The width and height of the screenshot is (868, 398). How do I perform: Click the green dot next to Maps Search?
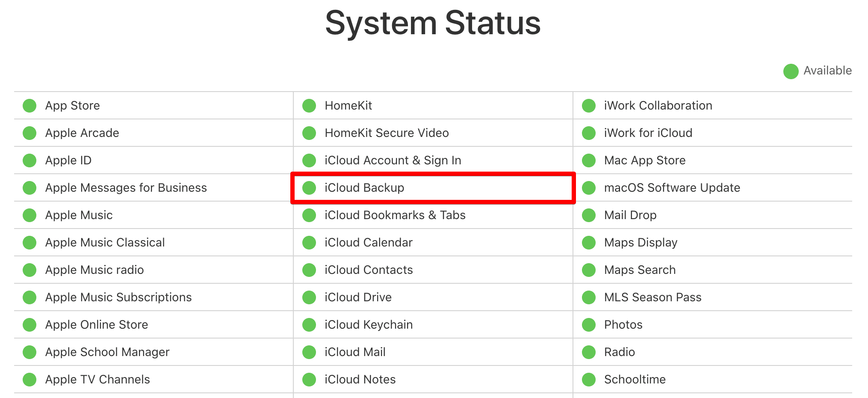click(x=589, y=270)
